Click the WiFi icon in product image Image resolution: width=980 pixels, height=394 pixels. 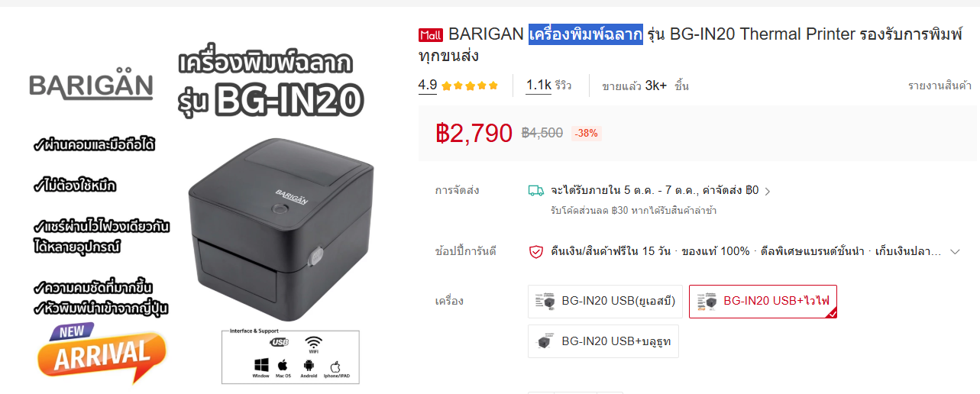[313, 344]
